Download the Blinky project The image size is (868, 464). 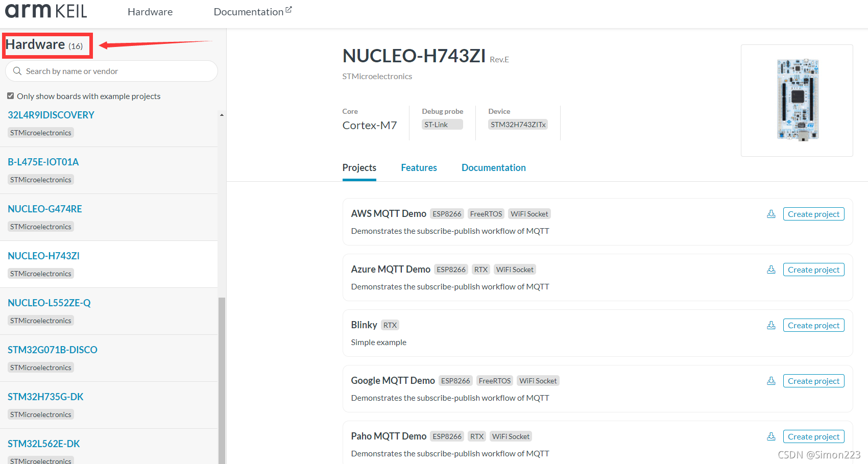point(771,325)
